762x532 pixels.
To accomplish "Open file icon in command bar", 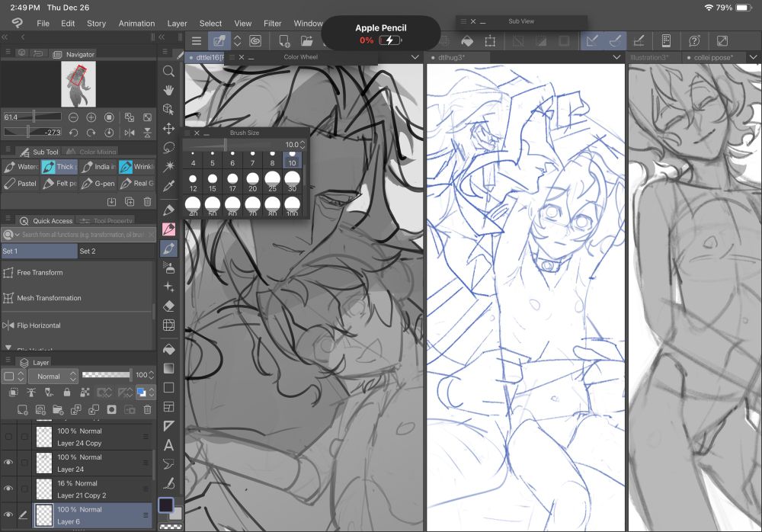I will [x=306, y=41].
